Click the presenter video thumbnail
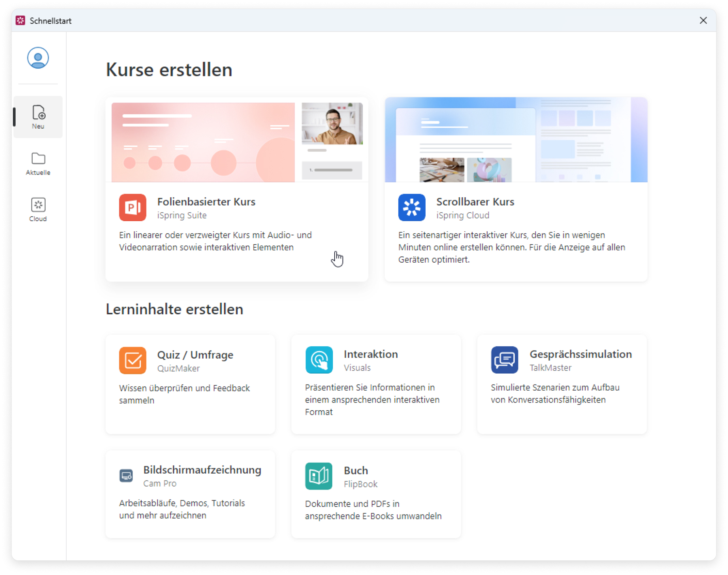 pyautogui.click(x=332, y=124)
